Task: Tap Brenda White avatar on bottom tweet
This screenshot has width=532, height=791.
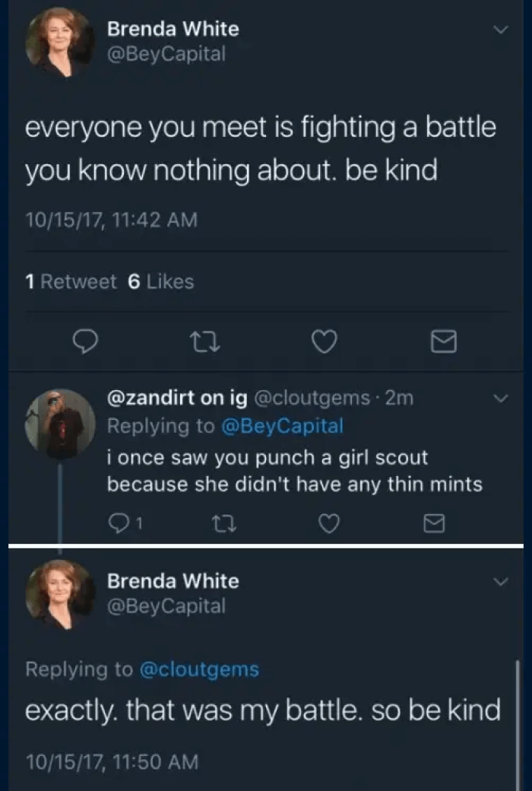Action: (x=59, y=594)
